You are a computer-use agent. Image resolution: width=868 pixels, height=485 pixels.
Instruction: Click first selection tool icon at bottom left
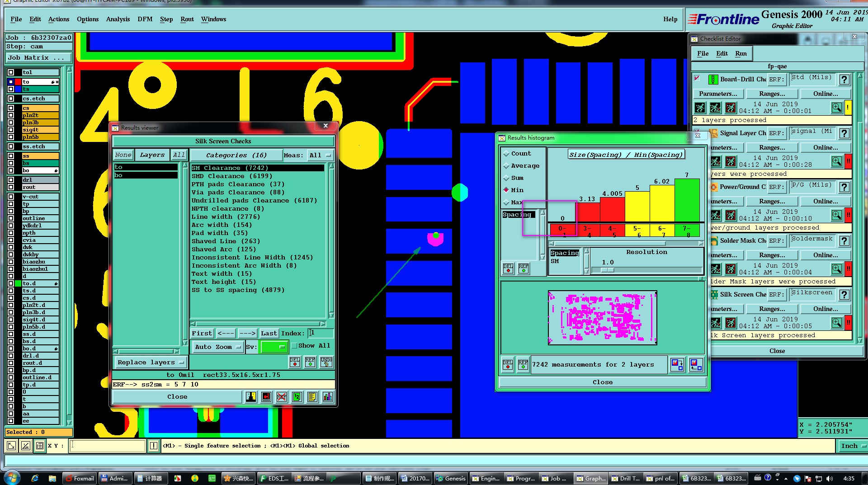click(x=11, y=446)
